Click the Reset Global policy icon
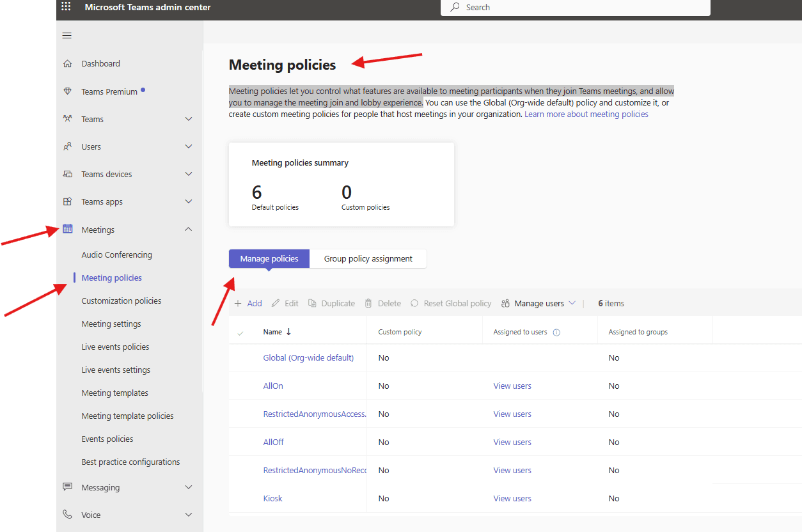This screenshot has height=532, width=802. (x=414, y=302)
